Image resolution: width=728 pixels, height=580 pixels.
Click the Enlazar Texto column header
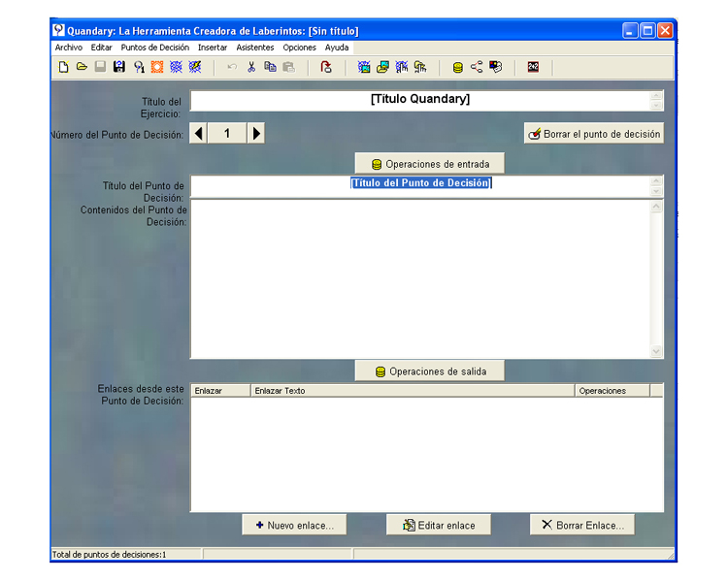[x=413, y=391]
